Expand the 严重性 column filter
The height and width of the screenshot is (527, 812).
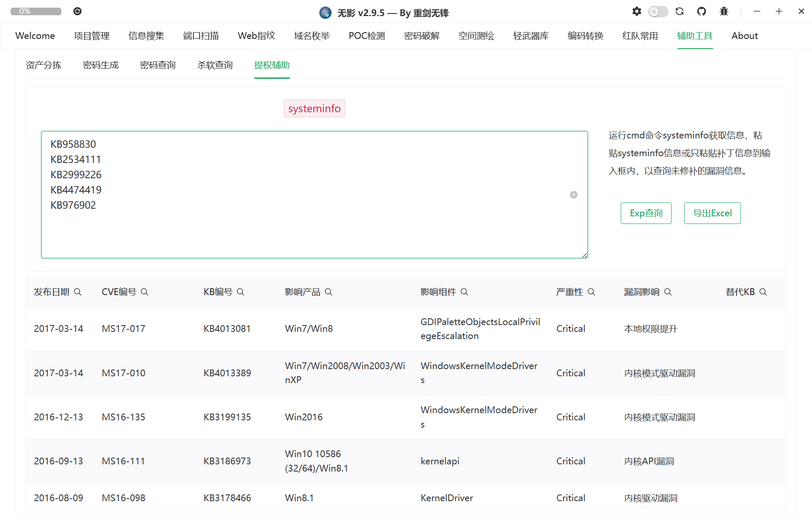tap(592, 292)
